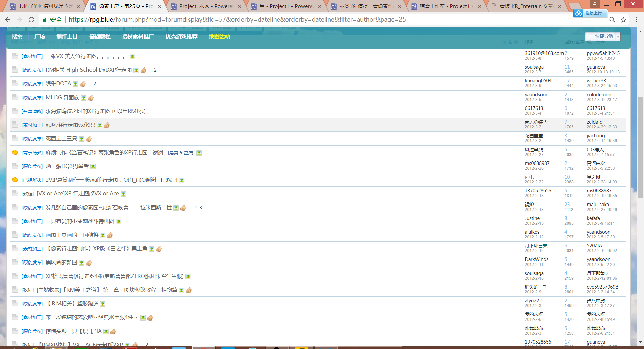This screenshot has width=644, height=349.
Task: Click the image icon beside 一只有爱的小萝莉战斗待机图
Action: 118,221
